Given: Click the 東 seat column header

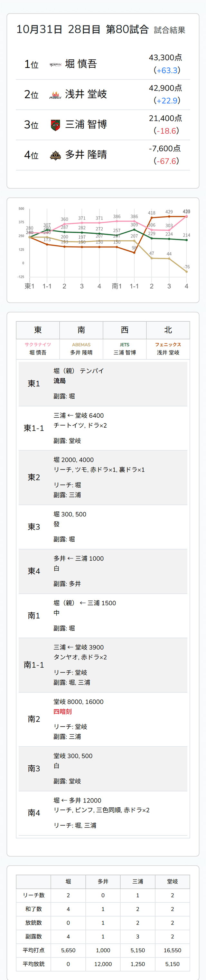Looking at the screenshot, I should click(38, 330).
